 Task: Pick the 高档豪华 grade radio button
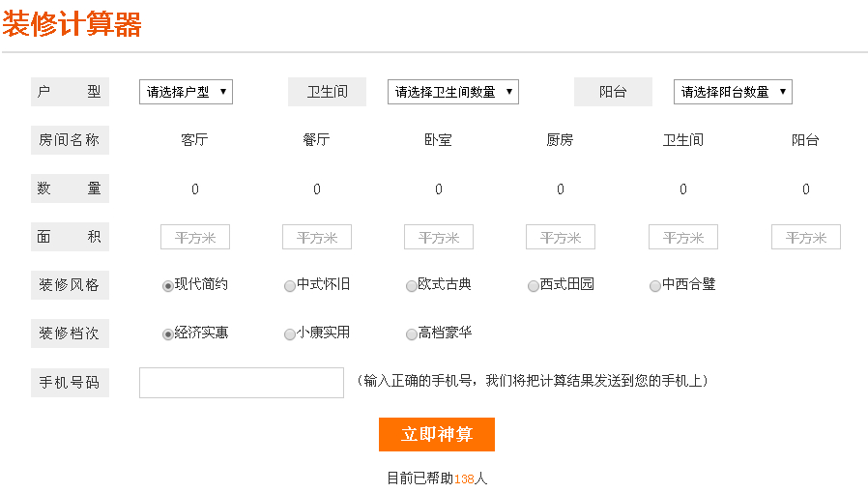coord(412,334)
